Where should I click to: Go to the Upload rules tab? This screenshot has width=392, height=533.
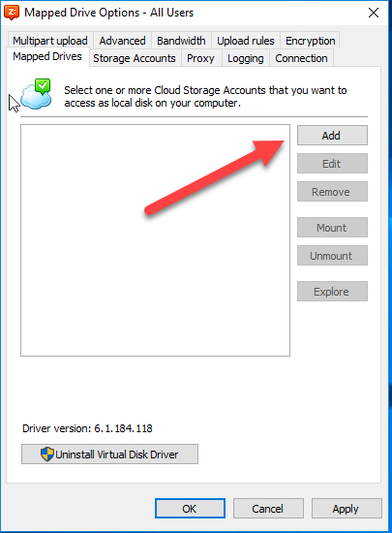(246, 41)
